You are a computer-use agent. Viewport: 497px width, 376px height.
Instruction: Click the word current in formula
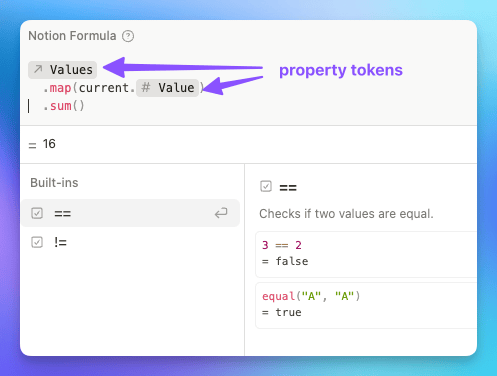[104, 88]
